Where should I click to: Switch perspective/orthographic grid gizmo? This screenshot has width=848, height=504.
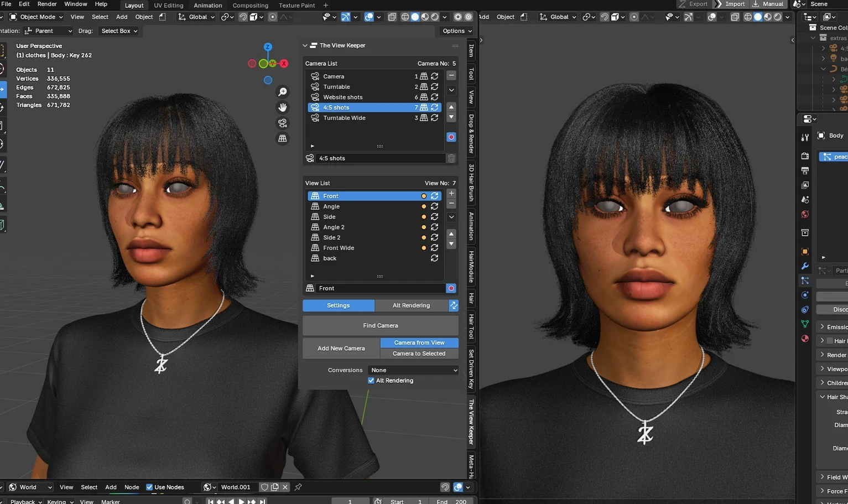pos(283,138)
